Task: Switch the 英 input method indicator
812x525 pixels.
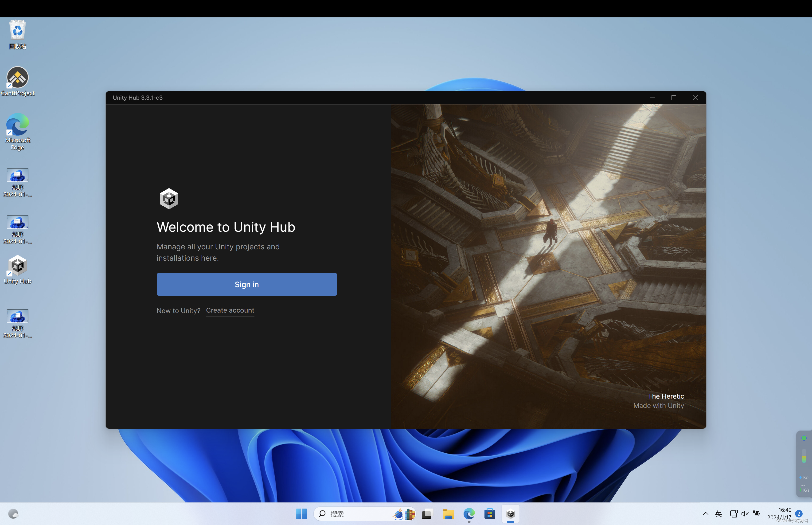Action: [719, 514]
